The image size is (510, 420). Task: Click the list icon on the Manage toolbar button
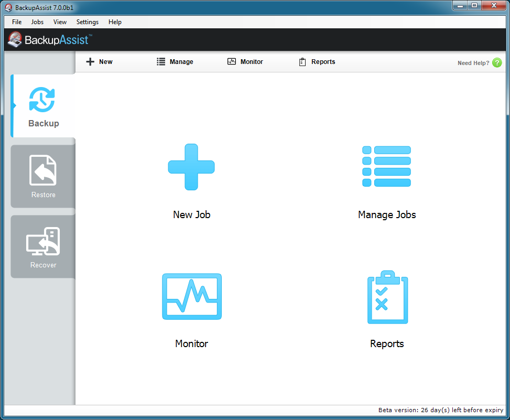coord(161,61)
